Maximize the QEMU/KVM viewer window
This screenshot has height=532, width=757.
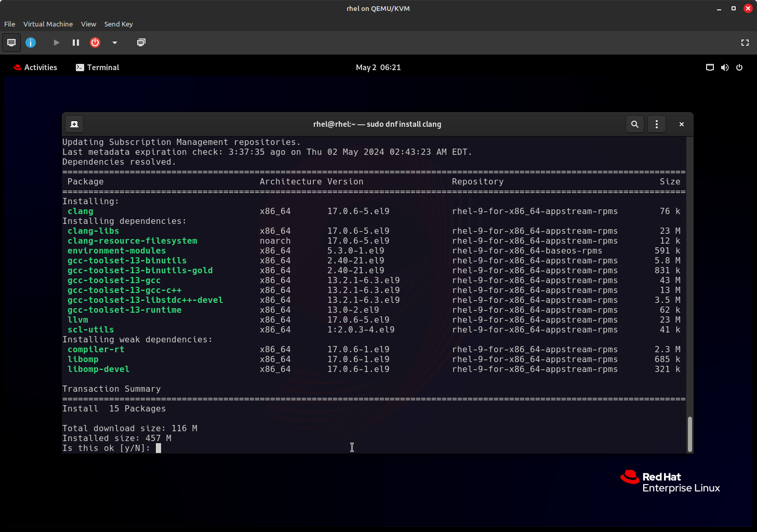pyautogui.click(x=734, y=8)
